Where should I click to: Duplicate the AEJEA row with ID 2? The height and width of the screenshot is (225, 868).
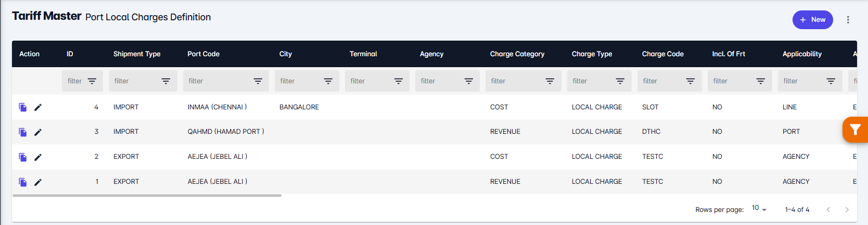point(23,157)
